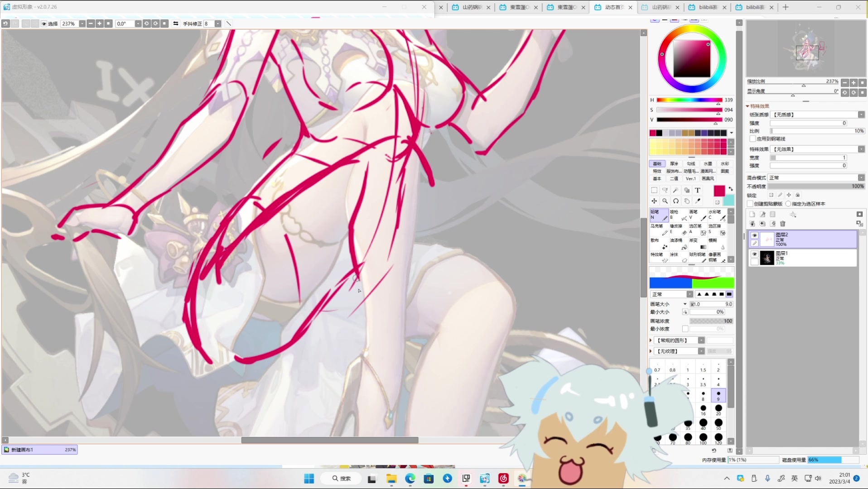Select brush size 20 preset

click(x=719, y=410)
